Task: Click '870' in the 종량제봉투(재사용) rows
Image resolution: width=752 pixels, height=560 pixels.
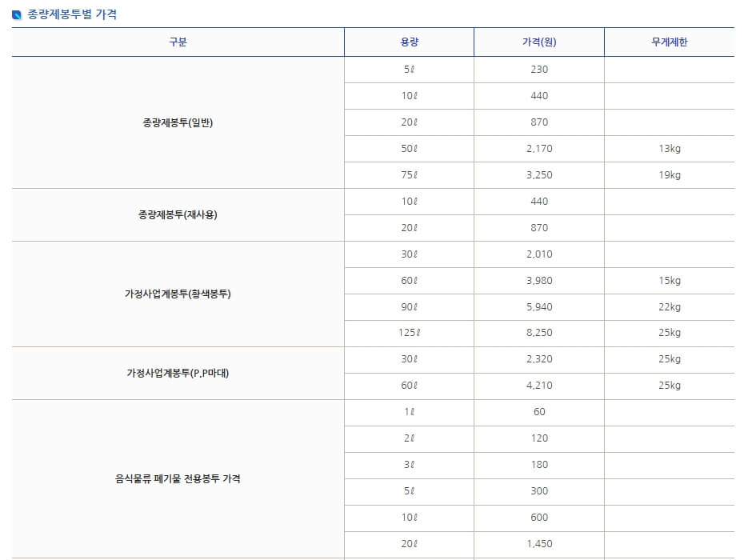Action: click(539, 228)
